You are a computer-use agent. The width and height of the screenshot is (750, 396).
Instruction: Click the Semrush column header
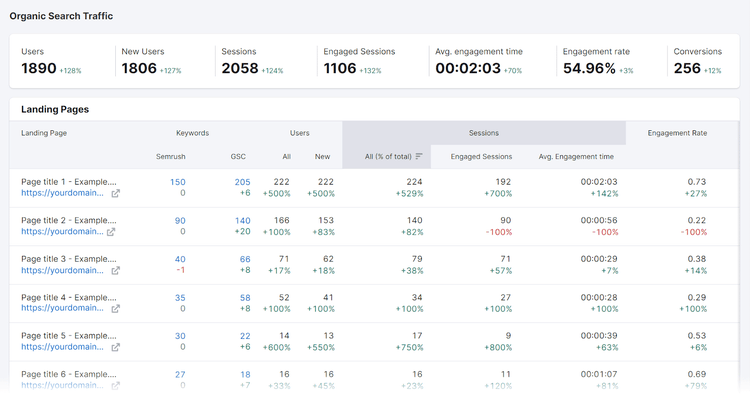coord(170,156)
